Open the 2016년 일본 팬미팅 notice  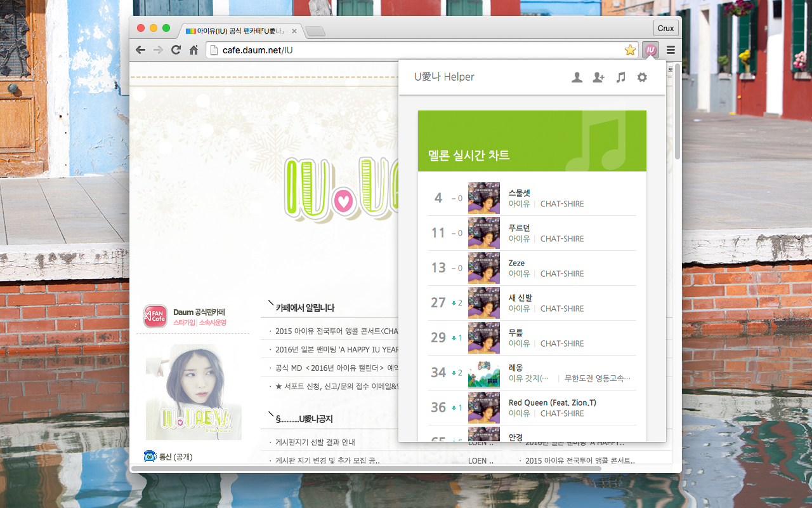click(337, 349)
